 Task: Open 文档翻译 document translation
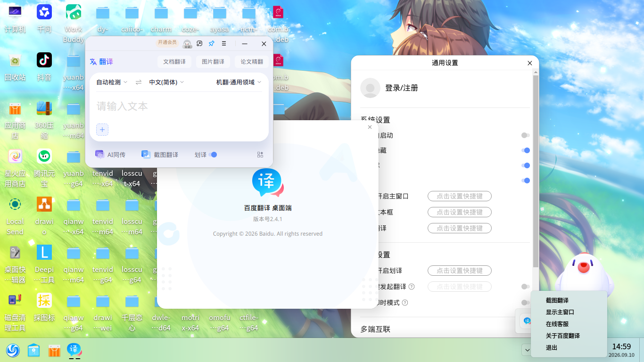click(174, 61)
